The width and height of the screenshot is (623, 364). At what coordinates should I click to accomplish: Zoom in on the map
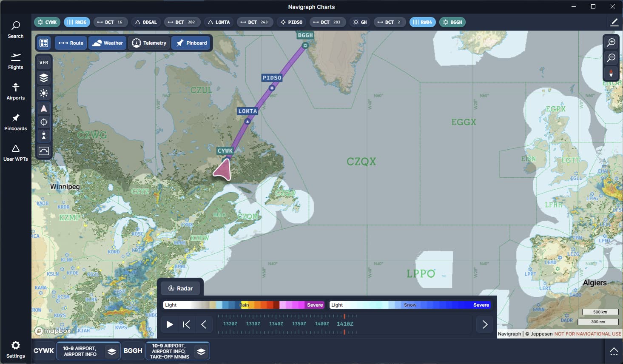611,42
